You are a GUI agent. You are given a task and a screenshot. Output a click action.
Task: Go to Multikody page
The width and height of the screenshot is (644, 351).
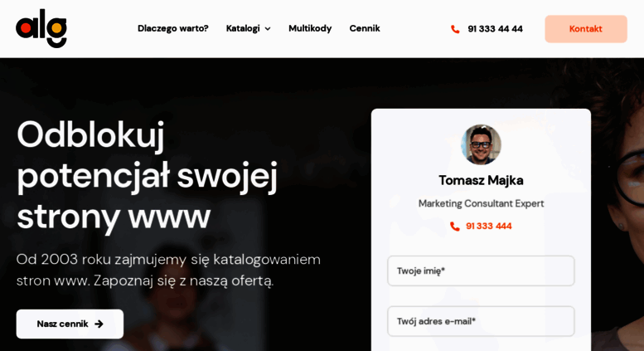[x=310, y=28]
